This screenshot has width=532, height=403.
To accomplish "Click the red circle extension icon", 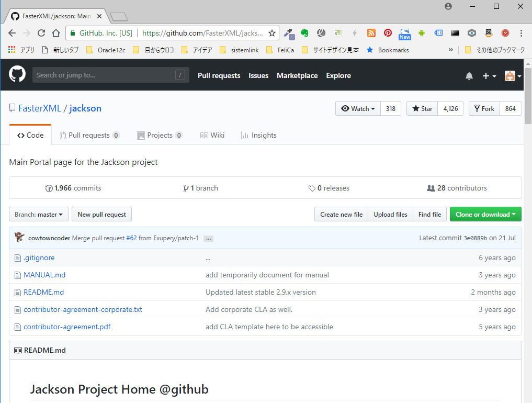I will coord(505,33).
